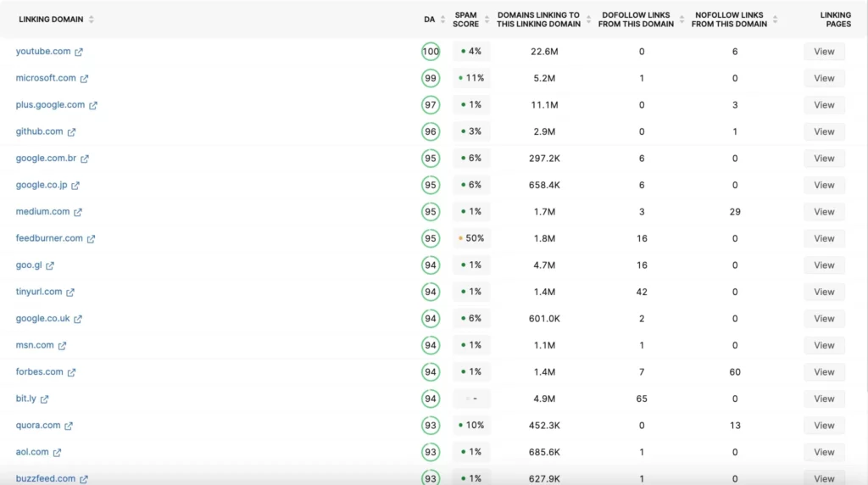This screenshot has height=485, width=868.
Task: Open external link icon beside bit.ly
Action: click(x=44, y=399)
